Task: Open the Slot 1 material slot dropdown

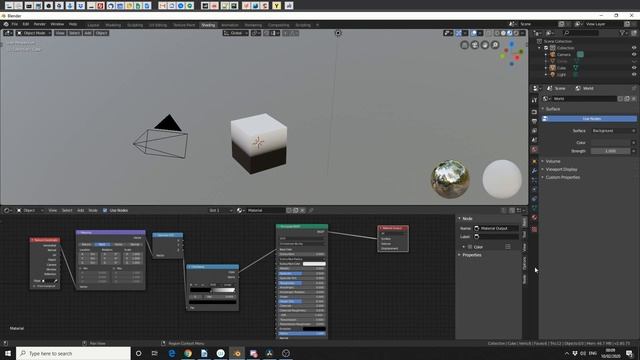Action: (220, 211)
